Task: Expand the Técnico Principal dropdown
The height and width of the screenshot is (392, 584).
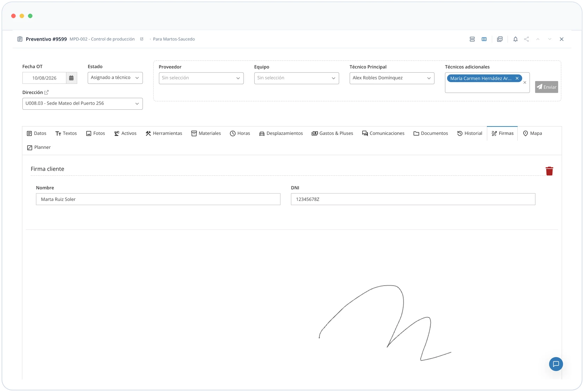Action: pyautogui.click(x=392, y=78)
